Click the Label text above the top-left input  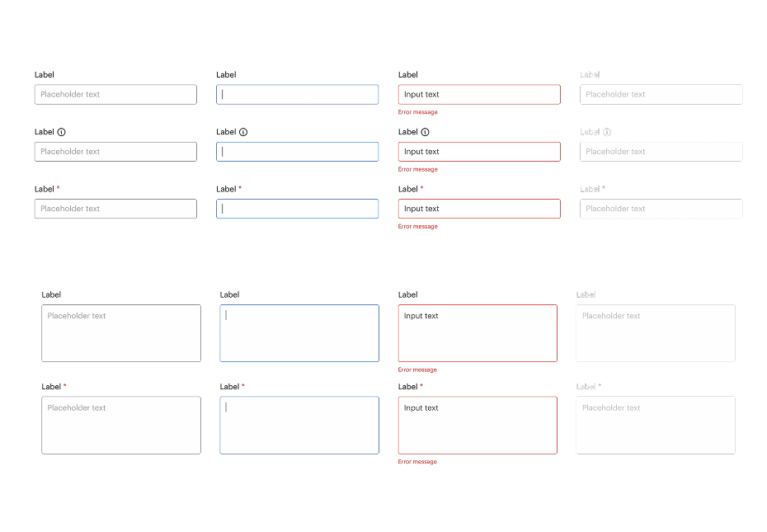point(44,74)
